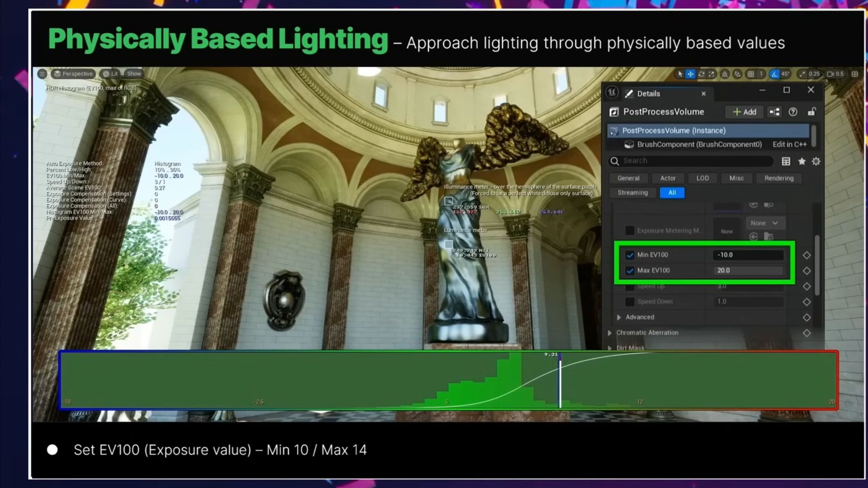Open camera speed setting 0.5
The image size is (868, 488).
836,74
